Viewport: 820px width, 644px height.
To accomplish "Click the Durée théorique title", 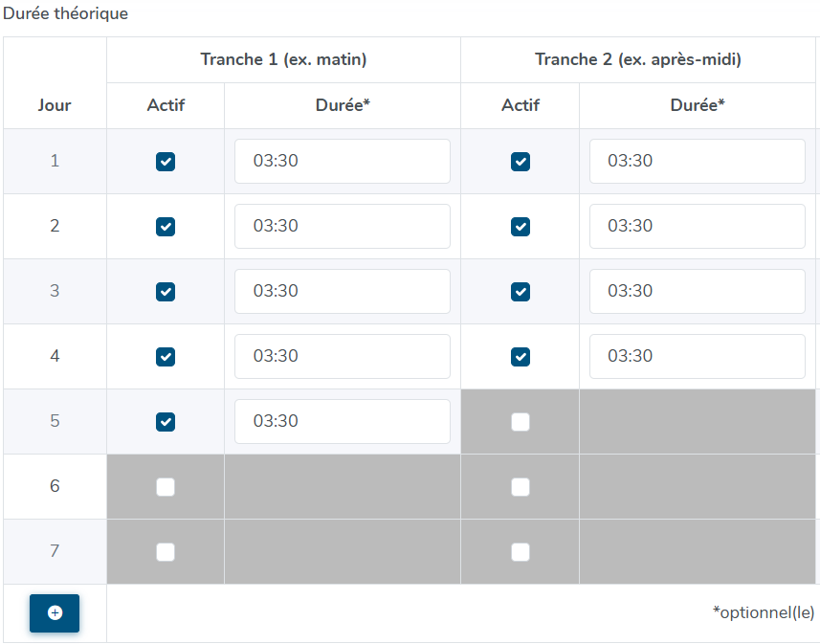I will (65, 13).
